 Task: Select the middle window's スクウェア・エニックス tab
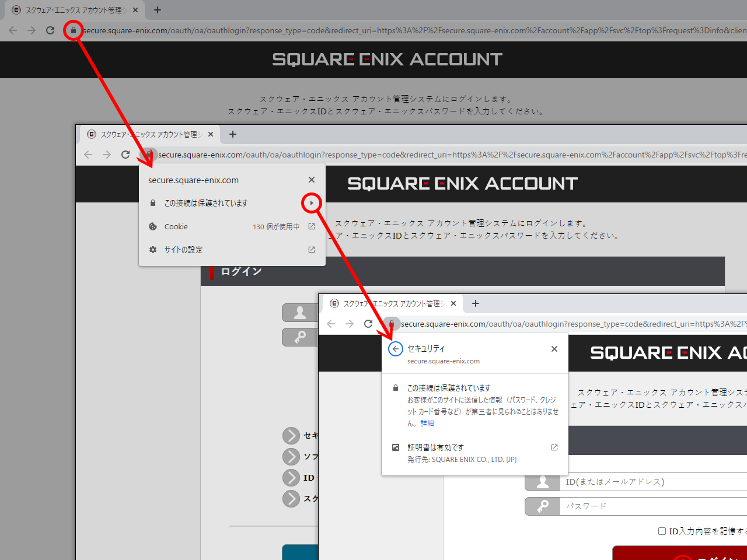pos(151,134)
